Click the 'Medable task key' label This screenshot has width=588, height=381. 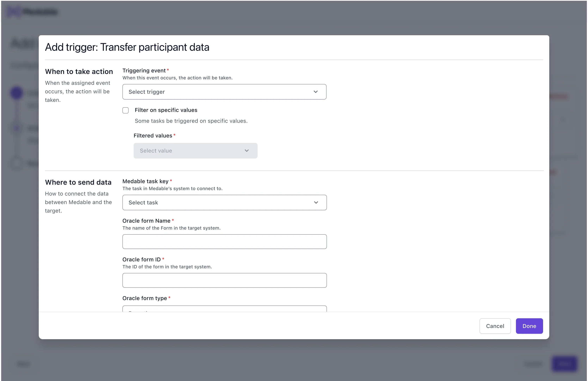pyautogui.click(x=145, y=181)
